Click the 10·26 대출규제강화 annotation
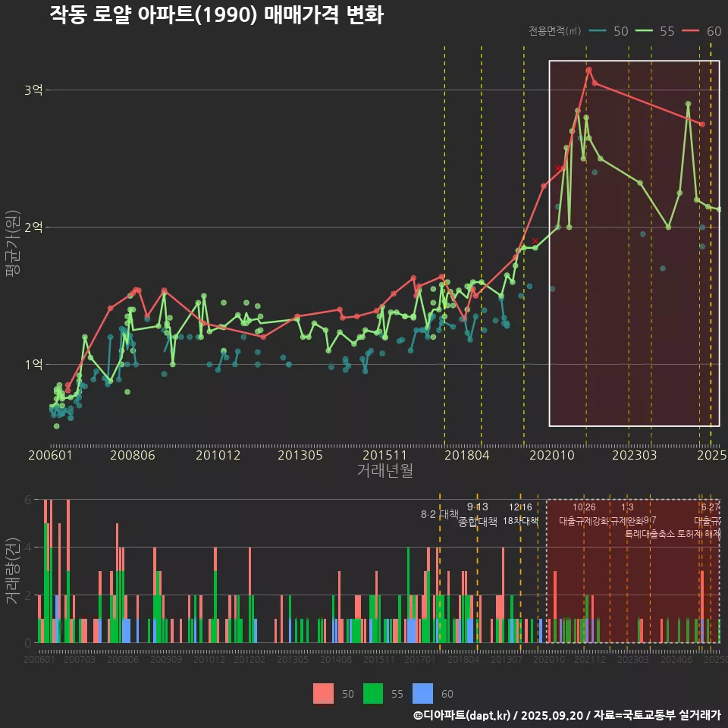Viewport: 728px width, 728px height. click(x=584, y=514)
